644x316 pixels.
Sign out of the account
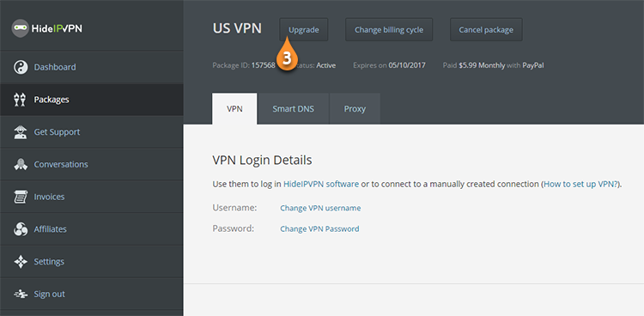pyautogui.click(x=92, y=295)
